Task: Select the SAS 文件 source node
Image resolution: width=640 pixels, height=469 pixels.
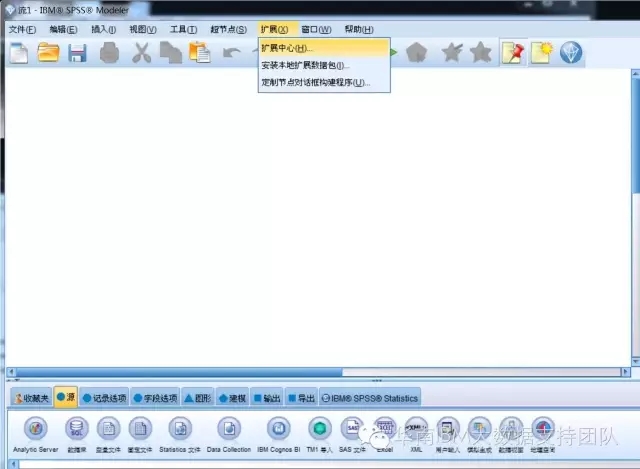Action: click(x=352, y=435)
